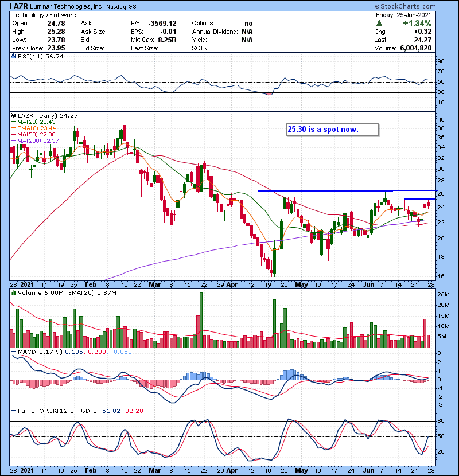Click the RSI(14) line icon
This screenshot has height=476, width=459.
pyautogui.click(x=13, y=56)
